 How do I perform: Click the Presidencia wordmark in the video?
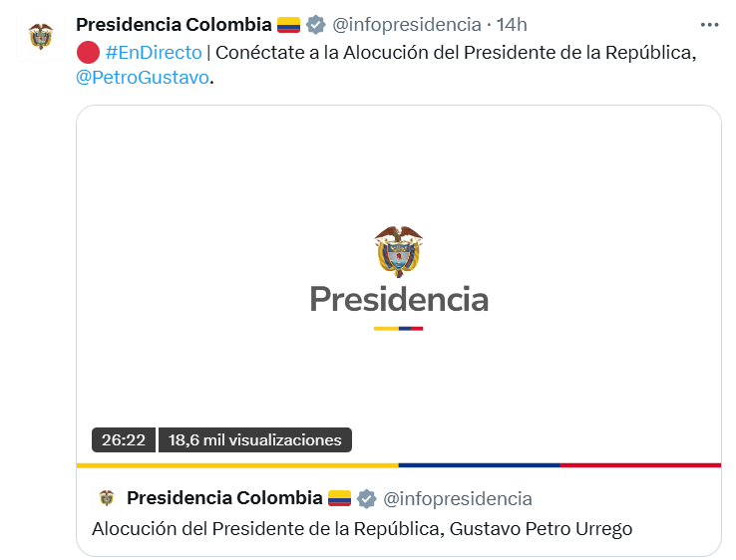pos(398,299)
